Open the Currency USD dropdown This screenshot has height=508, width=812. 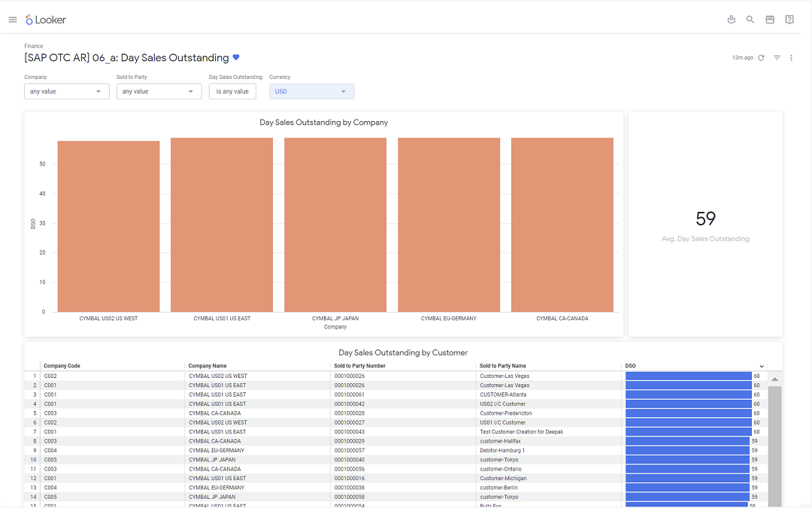click(x=312, y=91)
